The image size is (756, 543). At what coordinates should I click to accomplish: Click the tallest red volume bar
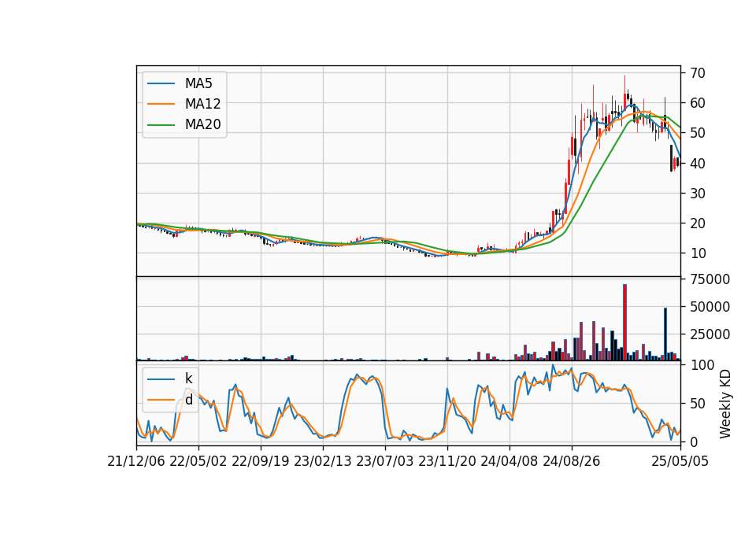624,323
